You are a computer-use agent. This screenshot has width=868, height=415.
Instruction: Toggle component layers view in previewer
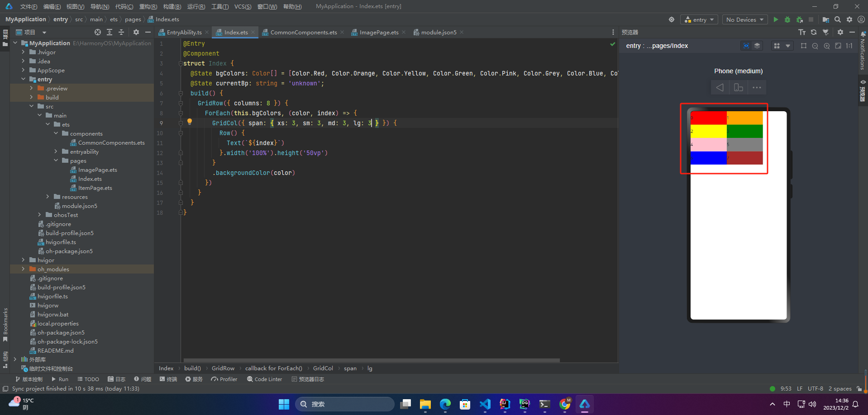pos(757,46)
